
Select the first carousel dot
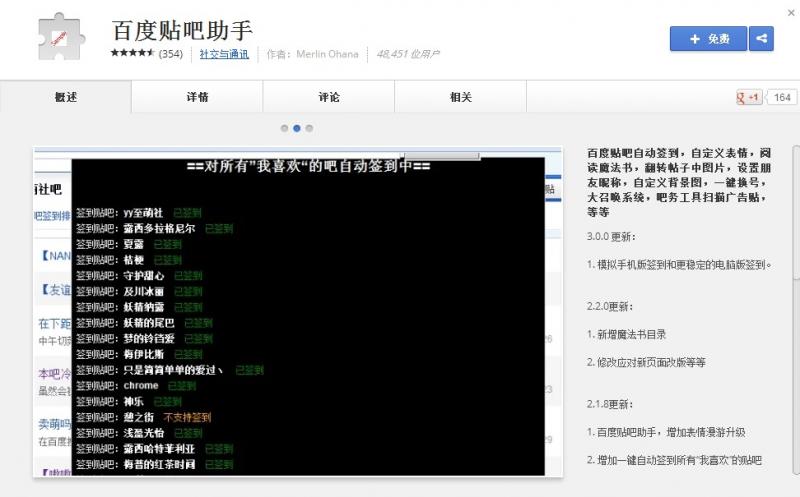pos(285,128)
